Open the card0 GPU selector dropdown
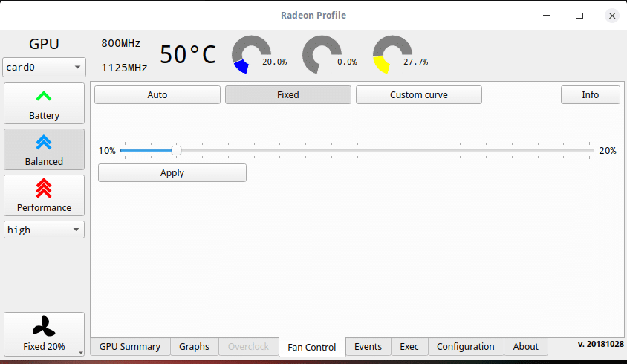Screen dimensions: 627x364 (x=44, y=67)
